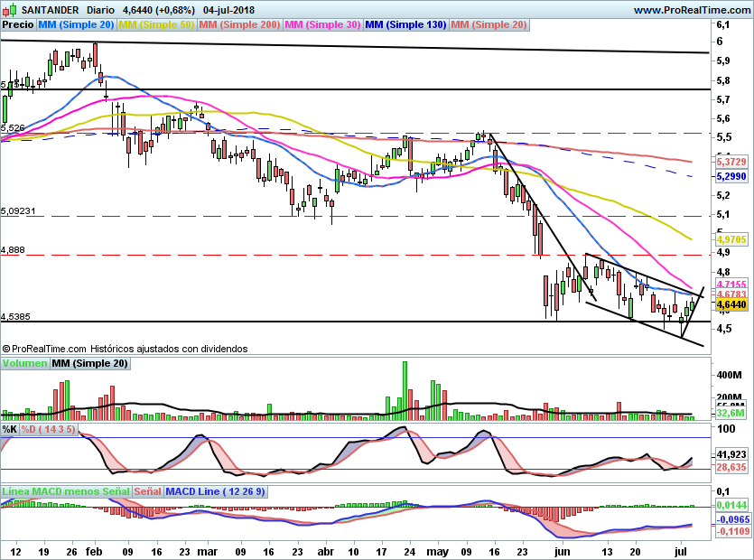Select the Precio indicator label
The width and height of the screenshot is (754, 560).
[x=18, y=24]
